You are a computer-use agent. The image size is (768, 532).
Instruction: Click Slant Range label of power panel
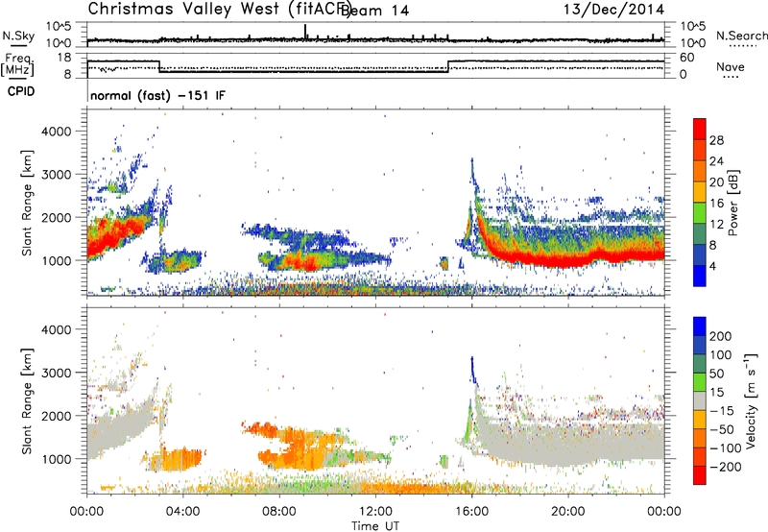pos(27,203)
